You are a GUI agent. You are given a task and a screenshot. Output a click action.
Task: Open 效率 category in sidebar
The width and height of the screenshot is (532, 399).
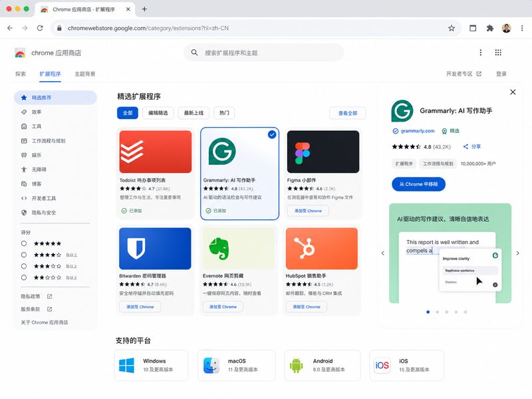[55, 112]
